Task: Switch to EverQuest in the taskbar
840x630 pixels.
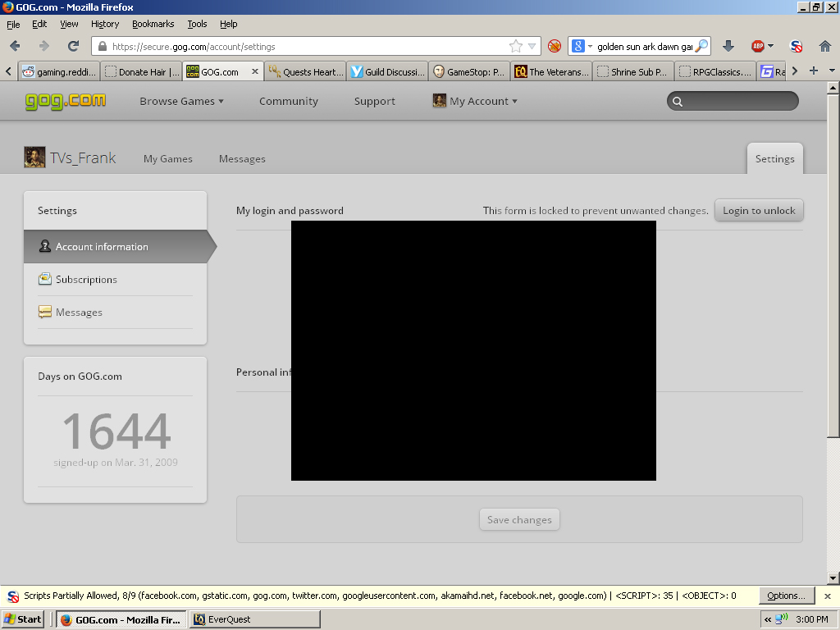Action: pyautogui.click(x=255, y=619)
